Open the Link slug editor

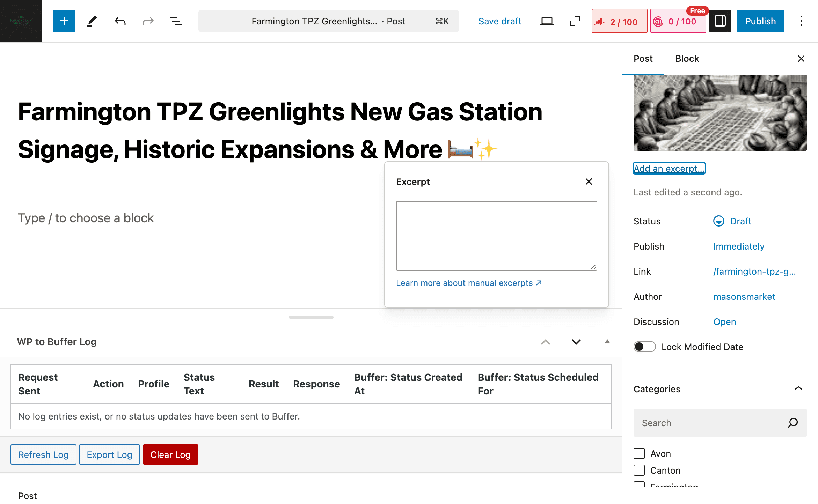[754, 272]
